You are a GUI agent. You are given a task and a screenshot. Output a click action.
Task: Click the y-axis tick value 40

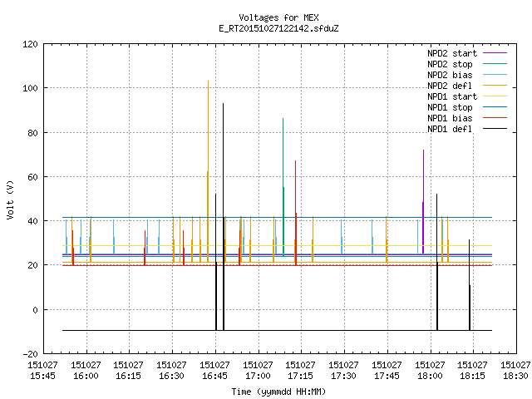click(32, 221)
